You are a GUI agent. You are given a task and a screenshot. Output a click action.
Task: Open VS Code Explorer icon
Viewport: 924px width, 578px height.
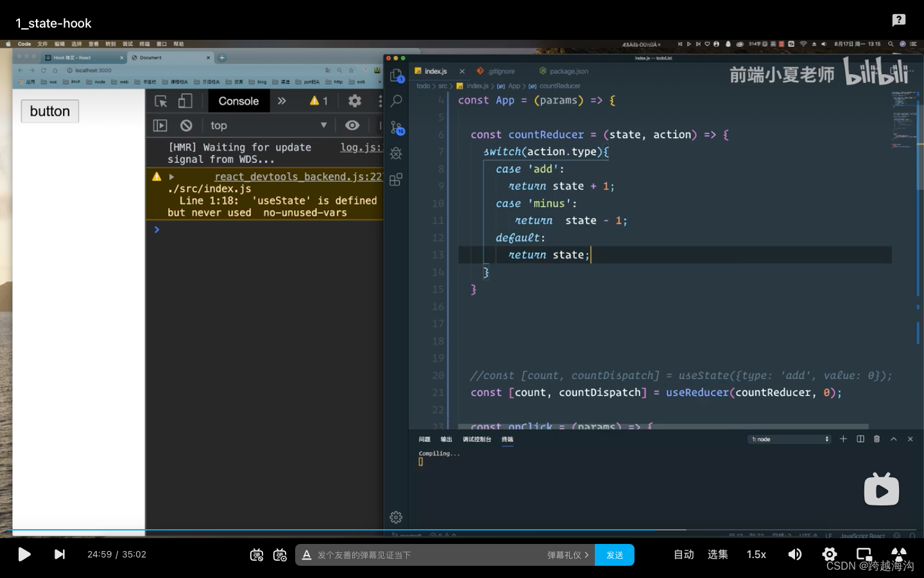pyautogui.click(x=397, y=75)
